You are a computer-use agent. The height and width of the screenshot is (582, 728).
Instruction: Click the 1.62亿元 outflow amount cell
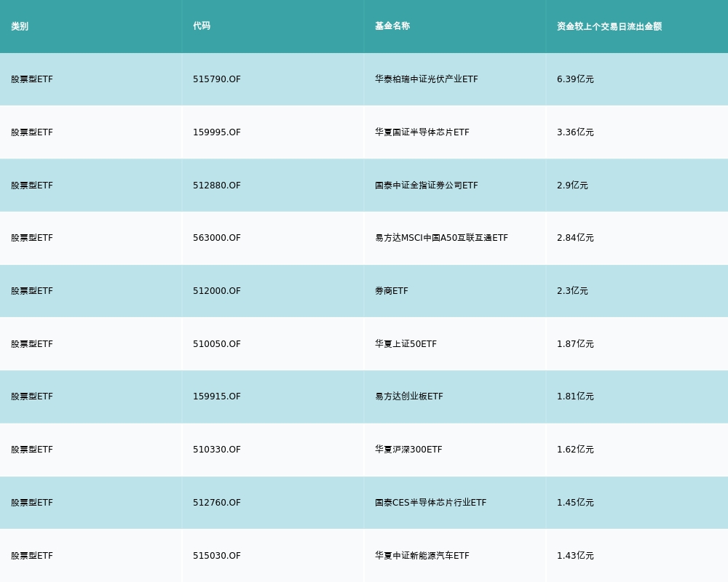click(575, 450)
